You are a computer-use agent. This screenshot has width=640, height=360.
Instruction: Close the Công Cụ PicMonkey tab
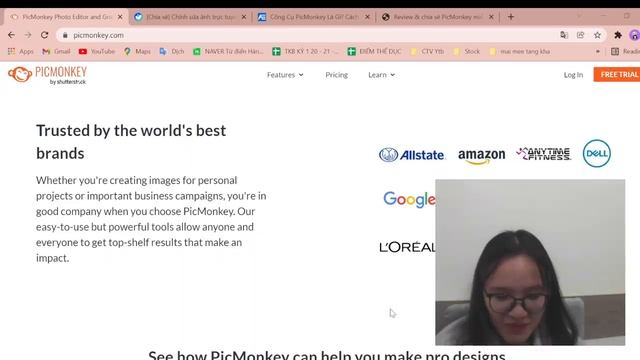[x=367, y=17]
